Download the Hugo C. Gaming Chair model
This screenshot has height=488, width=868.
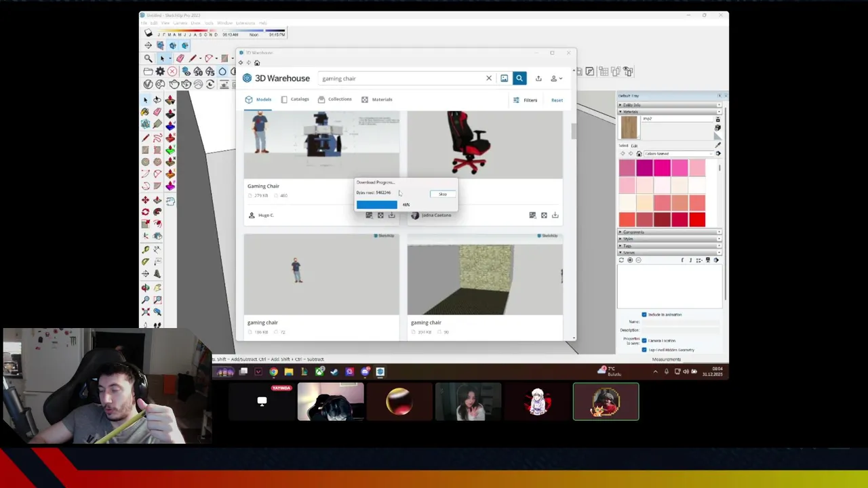391,216
